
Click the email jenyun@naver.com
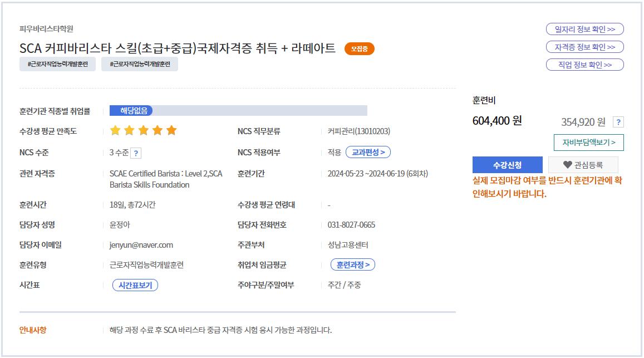click(x=141, y=245)
